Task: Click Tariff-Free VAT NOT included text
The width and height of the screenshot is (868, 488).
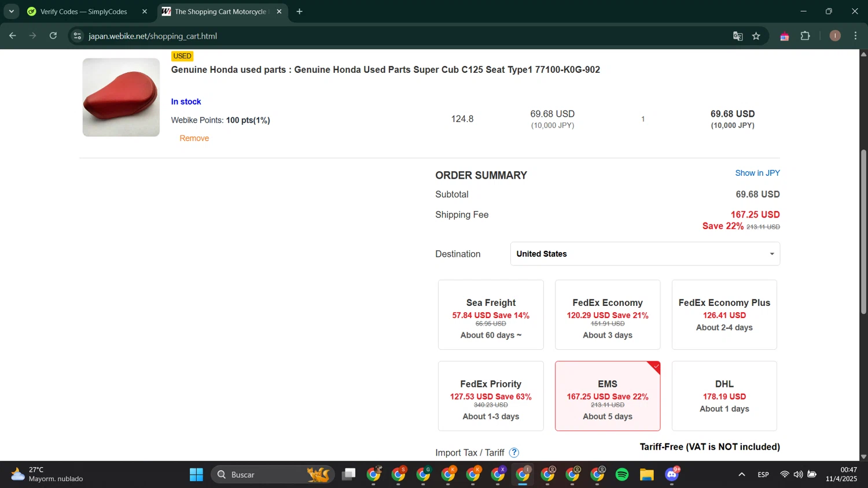Action: point(710,447)
